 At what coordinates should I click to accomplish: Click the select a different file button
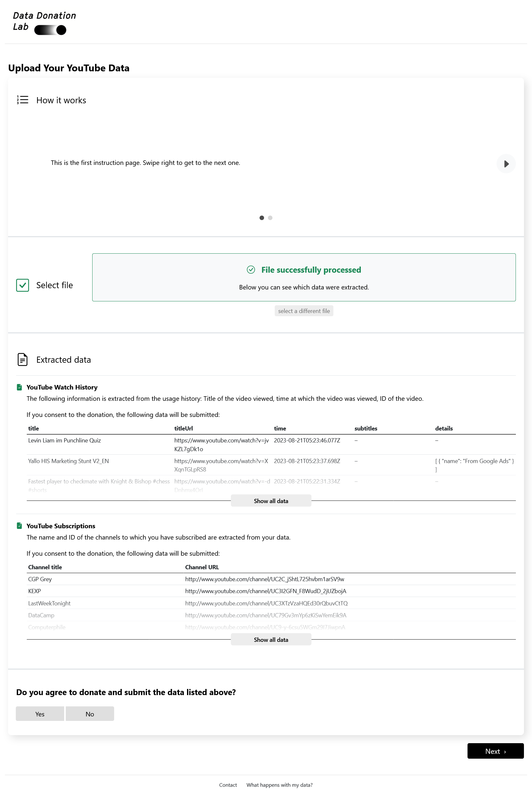point(304,311)
